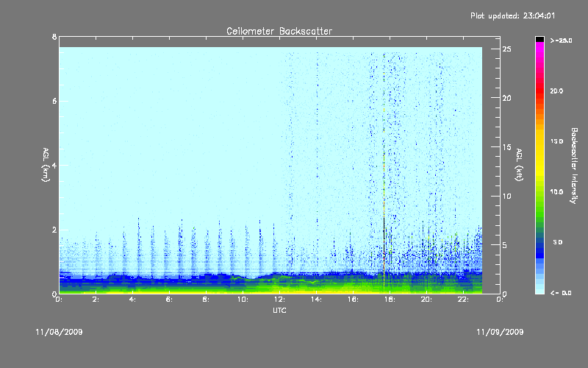Click the ">=25.0" color bar label
Viewport: 588px width, 368px height.
click(562, 40)
